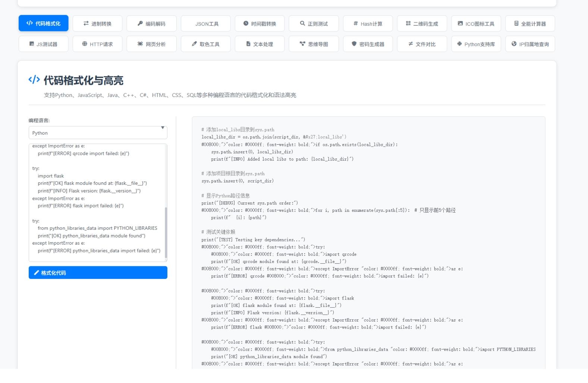
Task: Click the 代码格式化与高亮 heading text
Action: pyautogui.click(x=84, y=80)
